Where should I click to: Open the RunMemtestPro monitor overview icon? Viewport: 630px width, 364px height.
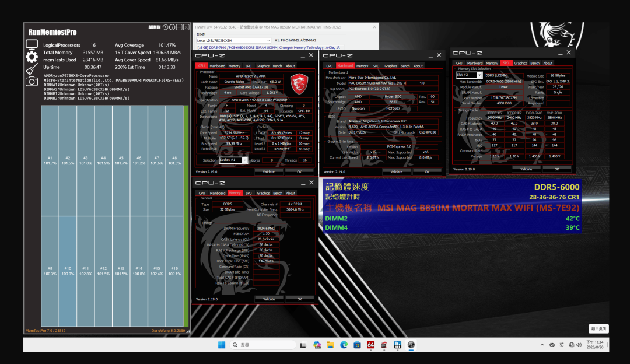pyautogui.click(x=32, y=44)
